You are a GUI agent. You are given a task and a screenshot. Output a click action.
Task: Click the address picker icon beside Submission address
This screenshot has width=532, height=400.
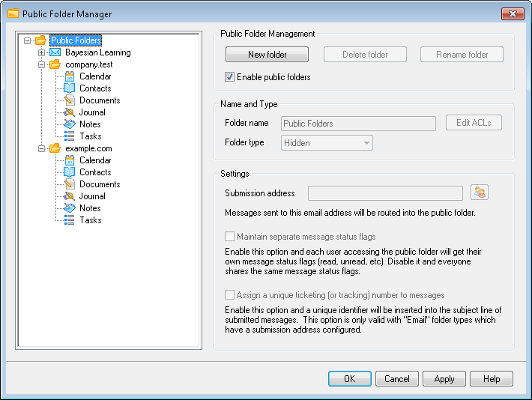pos(480,193)
